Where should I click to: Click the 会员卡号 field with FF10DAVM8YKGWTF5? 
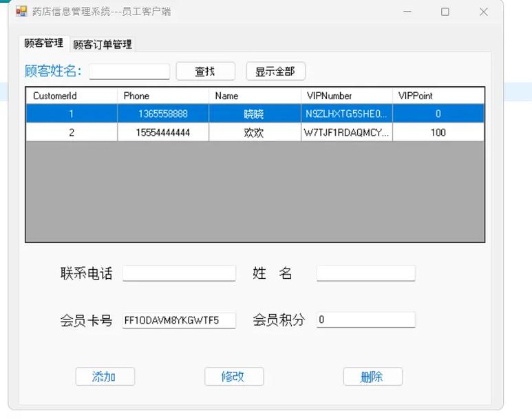pos(179,320)
